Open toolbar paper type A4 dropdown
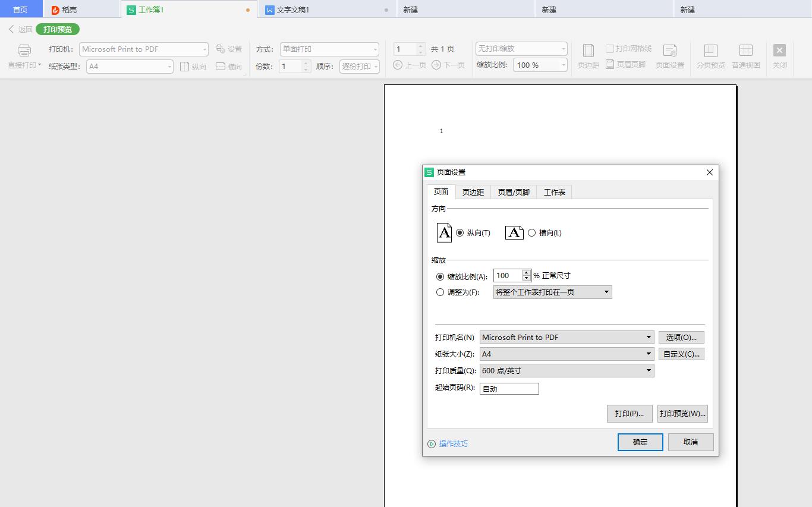This screenshot has height=507, width=812. coord(130,67)
